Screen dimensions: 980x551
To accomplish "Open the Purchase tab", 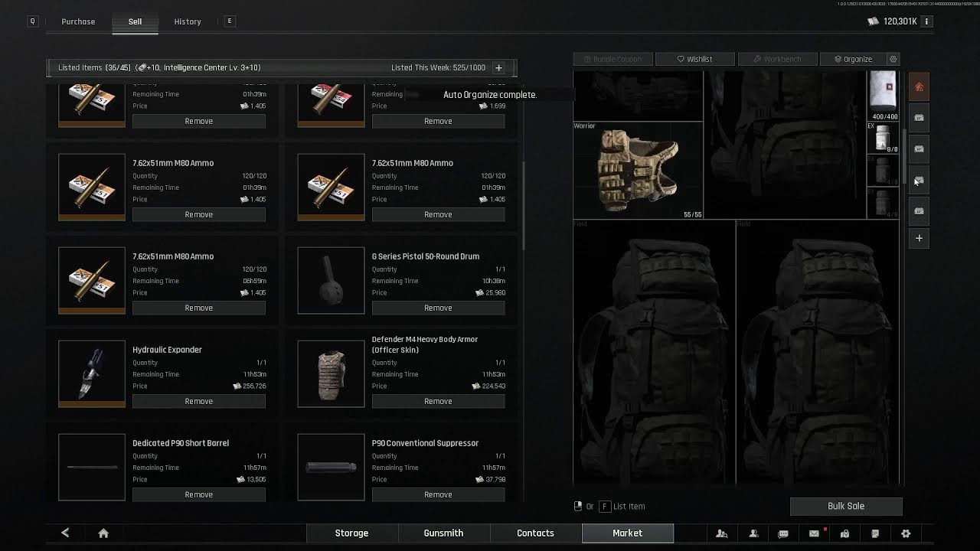I will point(78,21).
